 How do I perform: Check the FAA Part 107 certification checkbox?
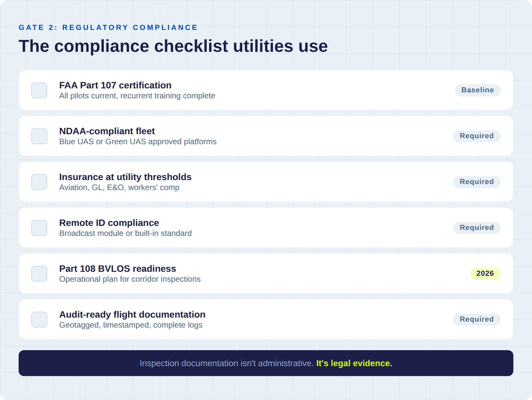pyautogui.click(x=39, y=90)
